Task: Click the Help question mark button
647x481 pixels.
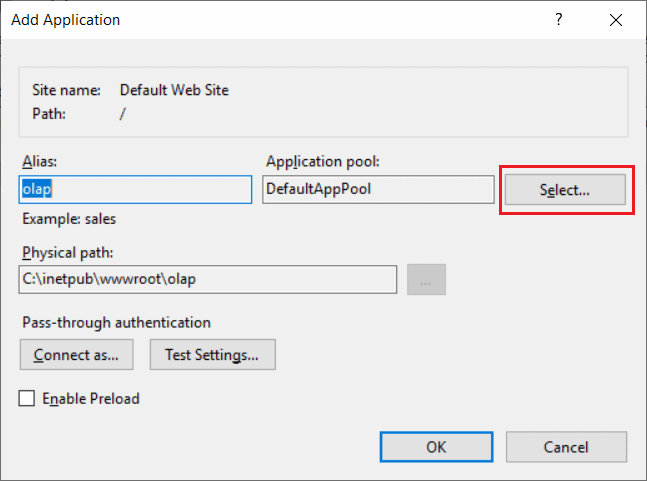Action: click(x=560, y=19)
